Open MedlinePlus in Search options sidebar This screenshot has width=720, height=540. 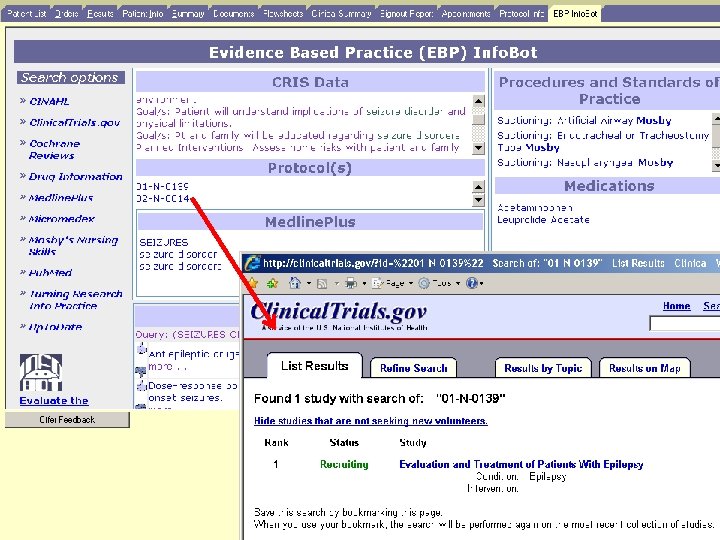click(61, 198)
